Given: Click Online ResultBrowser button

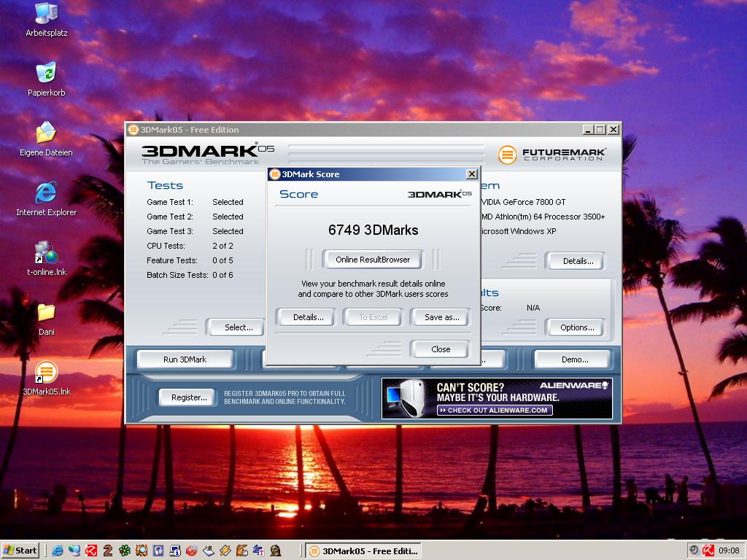Looking at the screenshot, I should (373, 260).
